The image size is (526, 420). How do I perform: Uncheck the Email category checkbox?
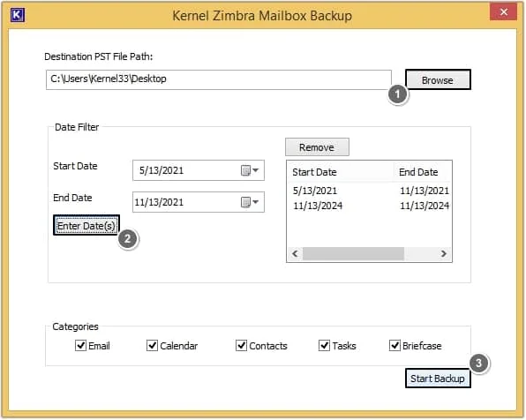[x=81, y=345]
